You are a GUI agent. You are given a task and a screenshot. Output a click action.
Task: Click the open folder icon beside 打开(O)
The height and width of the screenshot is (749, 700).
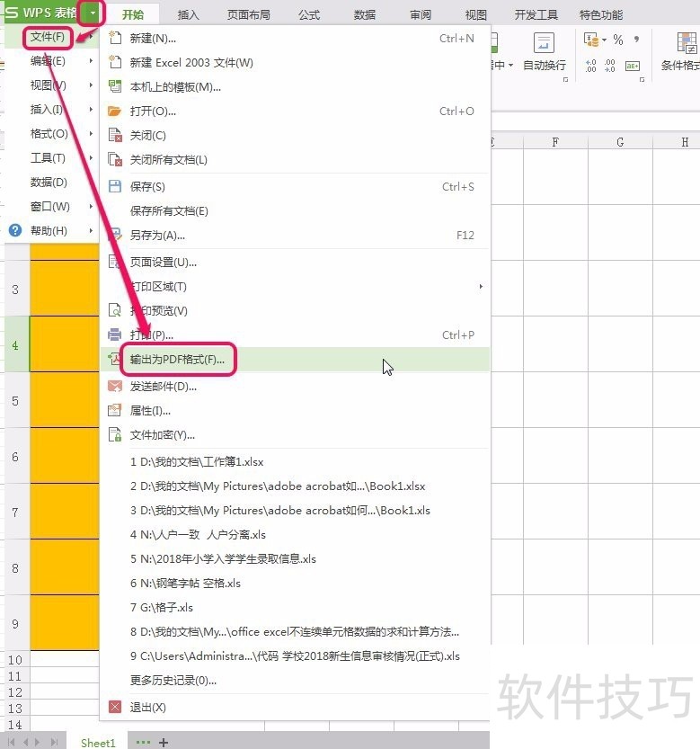(x=115, y=111)
